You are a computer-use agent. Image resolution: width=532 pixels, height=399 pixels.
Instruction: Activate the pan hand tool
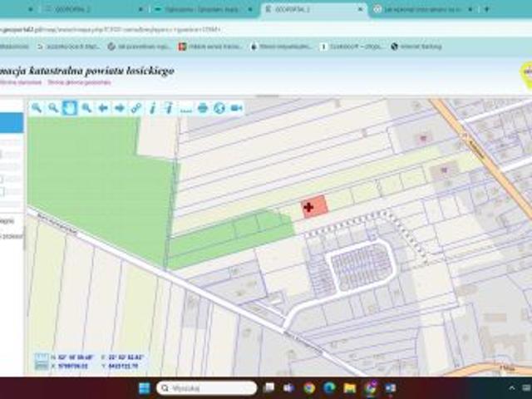pos(70,108)
